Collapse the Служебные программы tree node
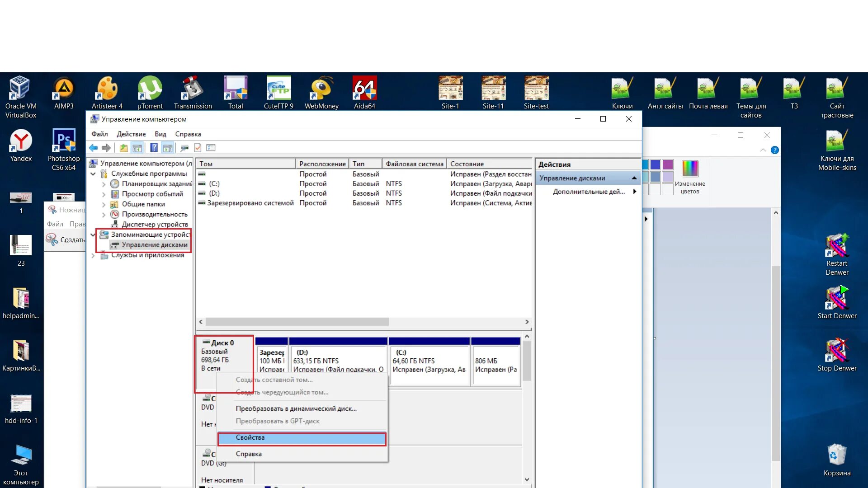The image size is (868, 488). pyautogui.click(x=93, y=174)
